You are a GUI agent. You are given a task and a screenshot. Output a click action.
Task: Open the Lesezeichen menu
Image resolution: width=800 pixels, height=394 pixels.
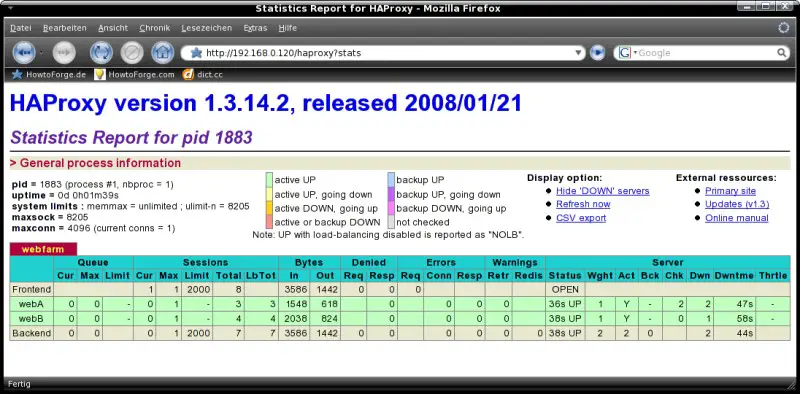click(x=207, y=28)
